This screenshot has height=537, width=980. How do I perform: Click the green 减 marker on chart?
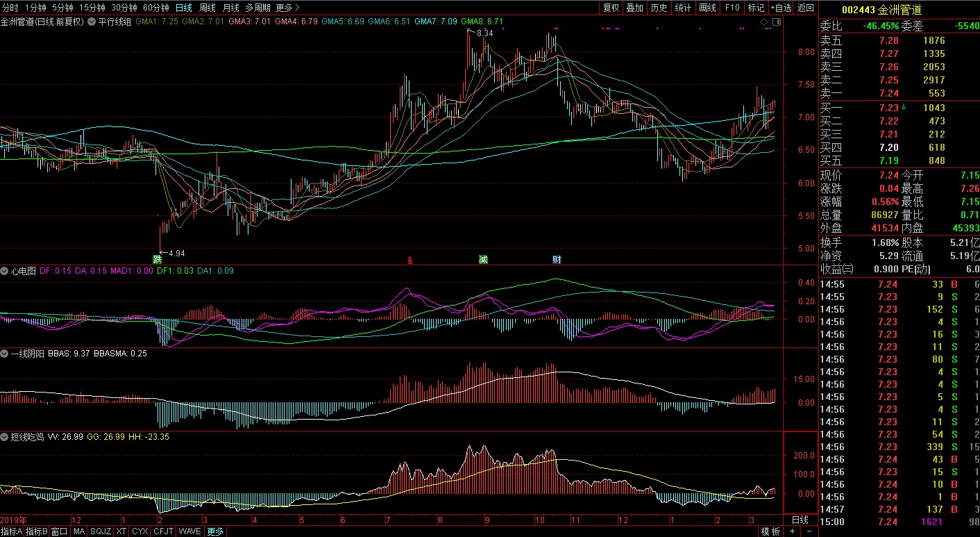tap(483, 259)
